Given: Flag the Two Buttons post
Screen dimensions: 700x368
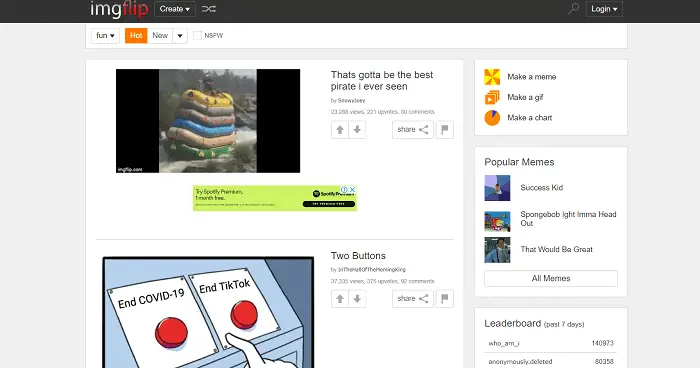Looking at the screenshot, I should point(445,299).
